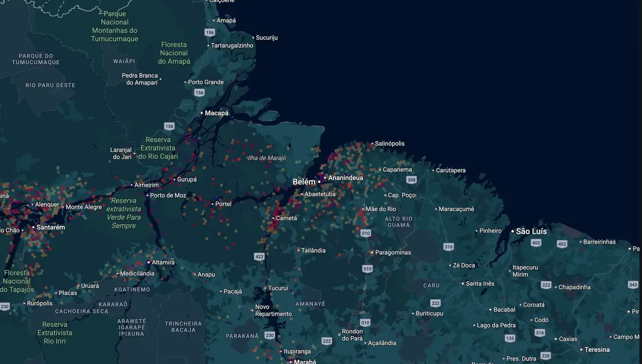Click the 135 highway shield
Viewport: 642px width, 364px height.
click(x=510, y=338)
